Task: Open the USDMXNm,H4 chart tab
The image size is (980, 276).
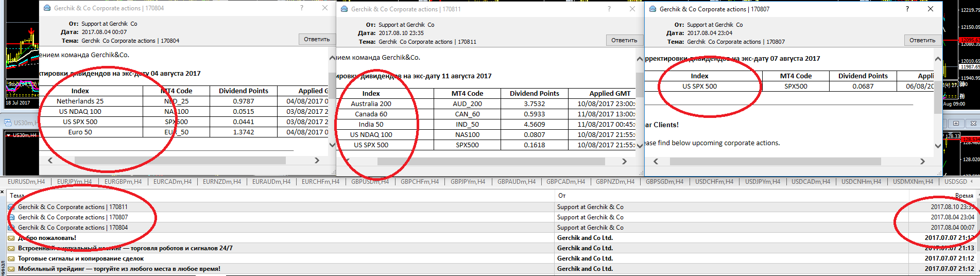Action: (x=913, y=181)
